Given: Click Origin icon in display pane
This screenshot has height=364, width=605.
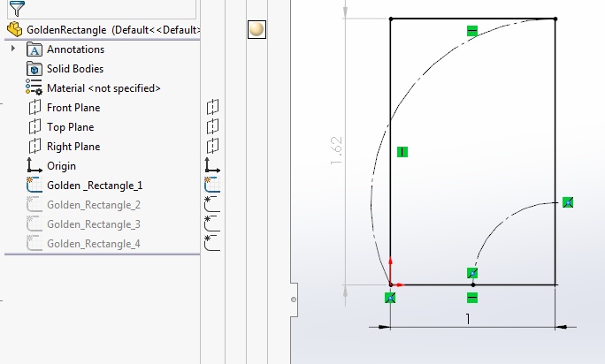Looking at the screenshot, I should click(212, 165).
